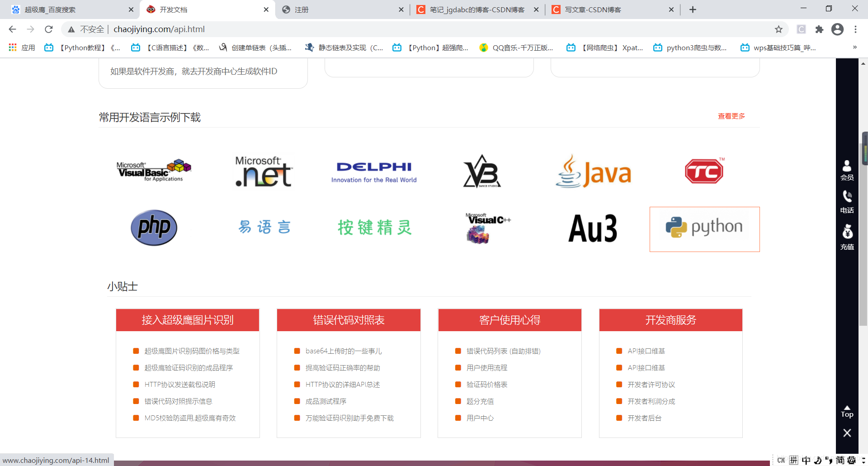Switch input method via CH indicator
This screenshot has height=466, width=868.
pos(781,460)
